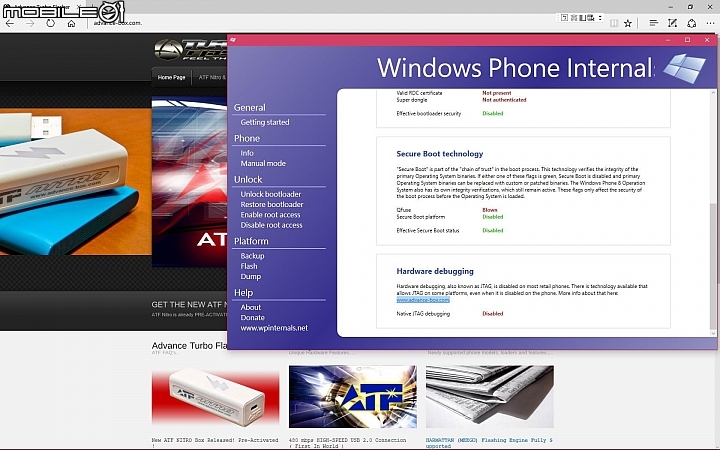
Task: Select Enable root access
Action: click(270, 215)
